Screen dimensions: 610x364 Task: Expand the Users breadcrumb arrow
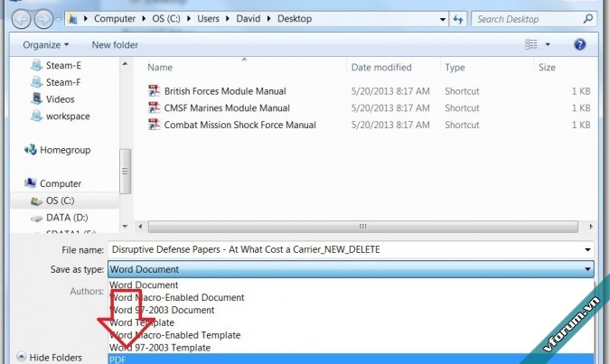pos(228,19)
